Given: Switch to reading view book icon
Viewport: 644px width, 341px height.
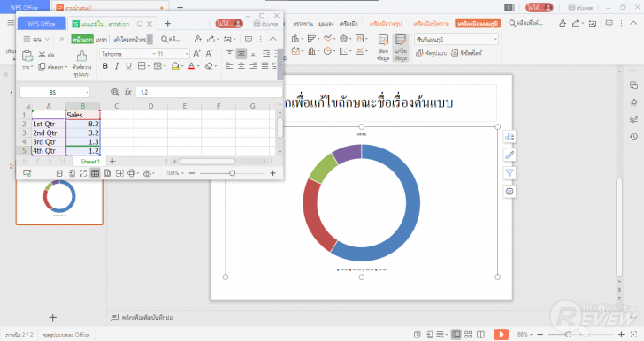Looking at the screenshot, I should pos(480,335).
